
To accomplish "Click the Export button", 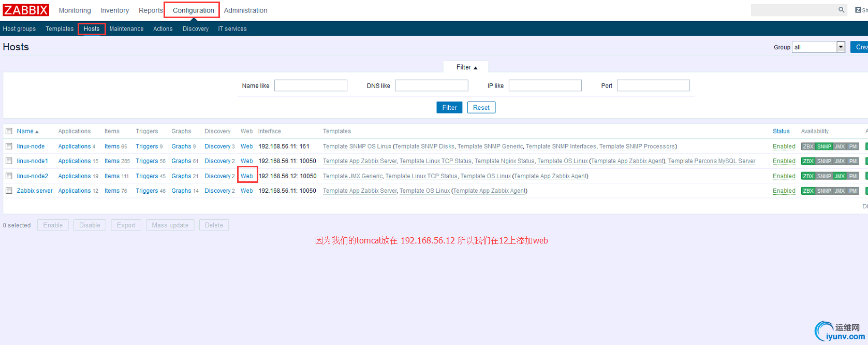I will pos(126,225).
